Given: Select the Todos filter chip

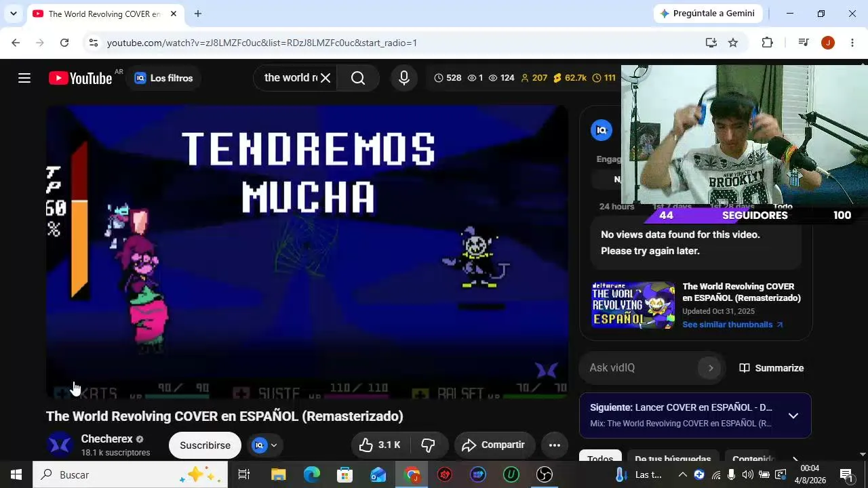Looking at the screenshot, I should [x=600, y=460].
